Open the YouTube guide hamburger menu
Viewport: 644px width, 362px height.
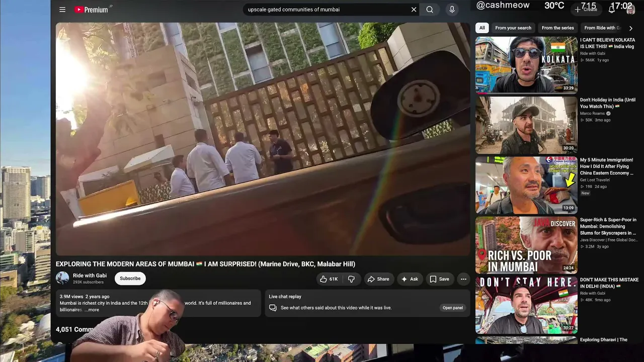click(62, 10)
